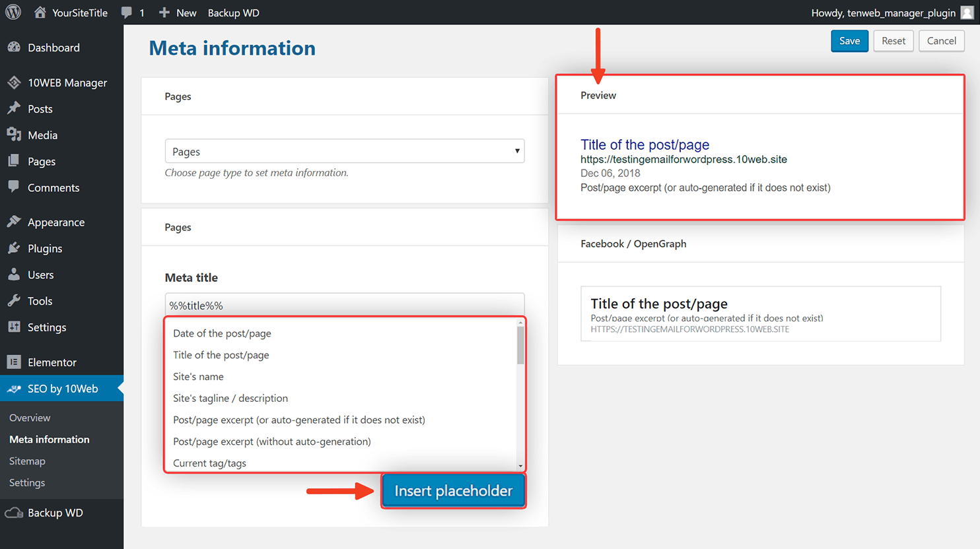Click the placeholder list scrollbar thumb

click(x=520, y=345)
